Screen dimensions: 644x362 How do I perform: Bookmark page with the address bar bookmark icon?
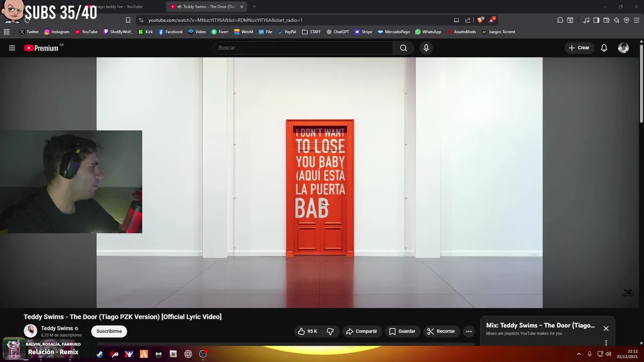pos(128,20)
